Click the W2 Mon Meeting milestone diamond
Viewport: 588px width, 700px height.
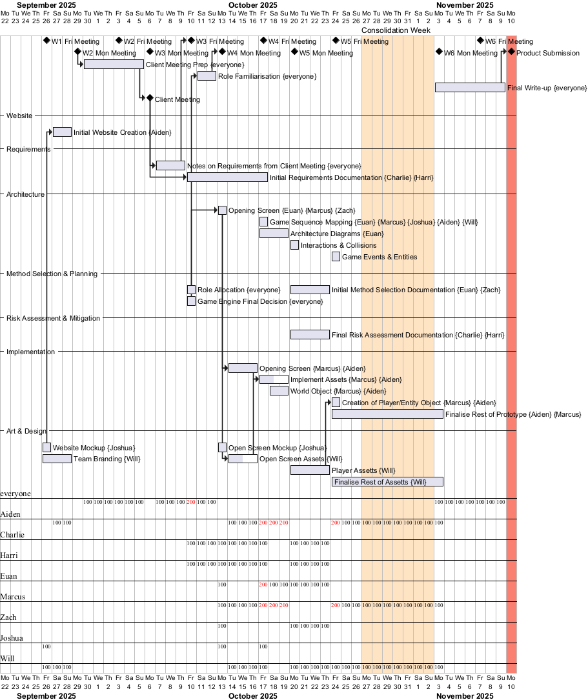pos(77,52)
